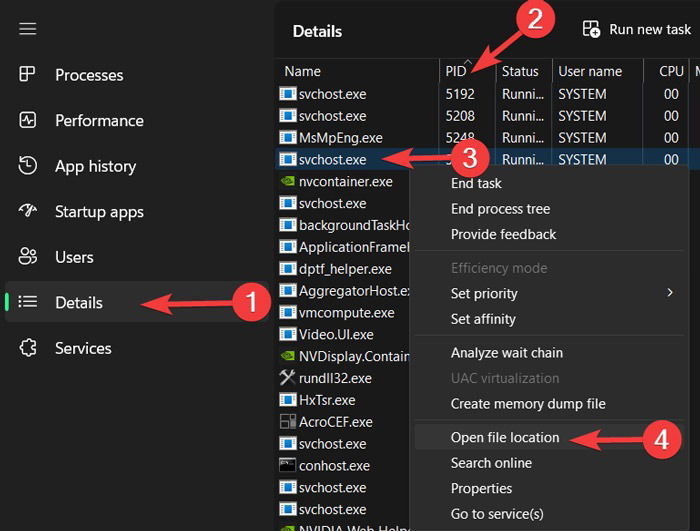Click the Run new task icon

click(x=591, y=29)
